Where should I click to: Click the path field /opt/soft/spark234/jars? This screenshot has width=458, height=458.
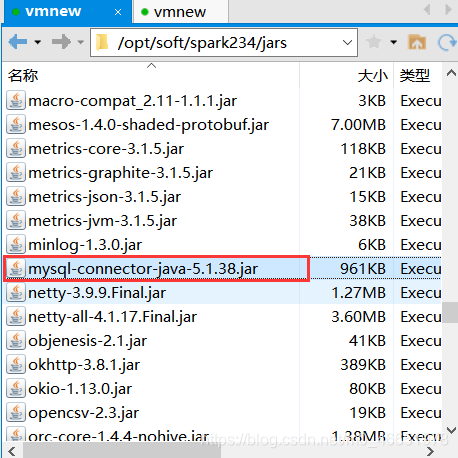(224, 43)
